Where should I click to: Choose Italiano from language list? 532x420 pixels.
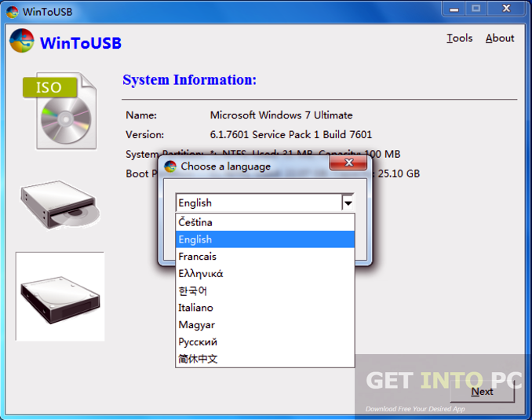click(x=265, y=308)
